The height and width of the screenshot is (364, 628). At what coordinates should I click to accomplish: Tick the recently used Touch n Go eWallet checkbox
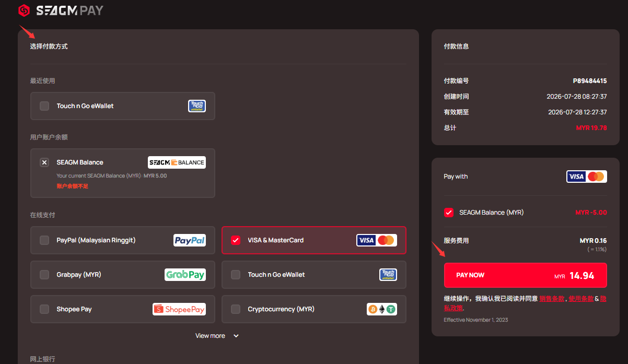tap(44, 106)
